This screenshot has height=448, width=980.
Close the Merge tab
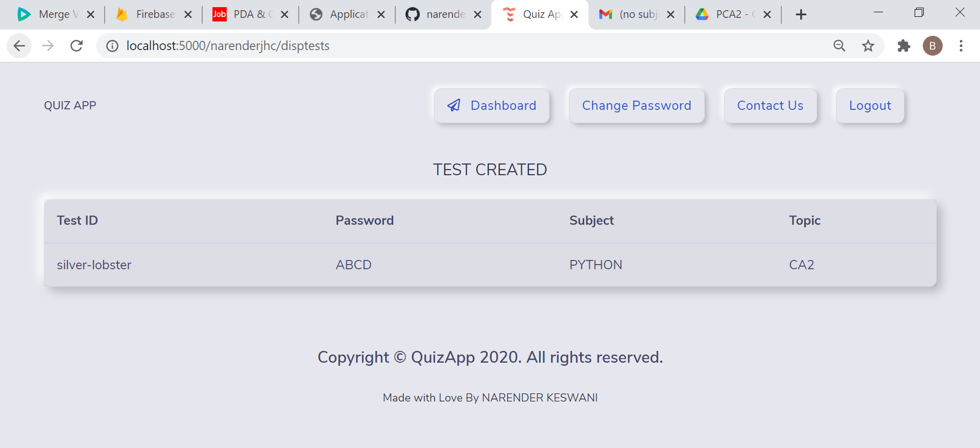(90, 15)
